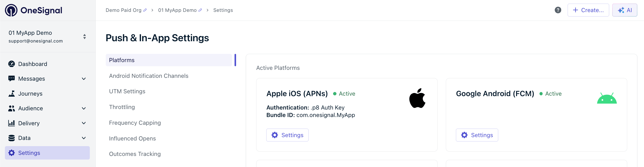This screenshot has width=644, height=167.
Task: Open the AI assistant button
Action: click(x=625, y=10)
